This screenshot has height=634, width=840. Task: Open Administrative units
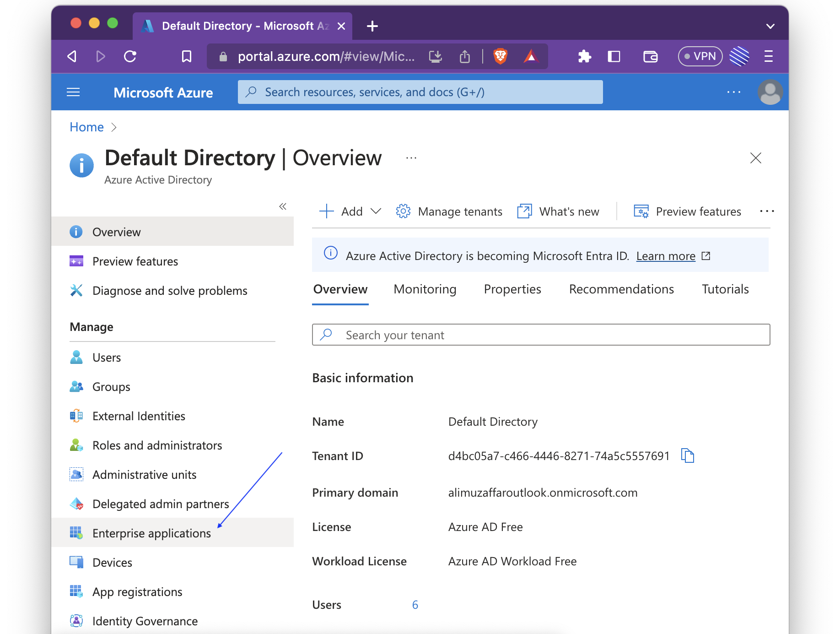(x=172, y=474)
